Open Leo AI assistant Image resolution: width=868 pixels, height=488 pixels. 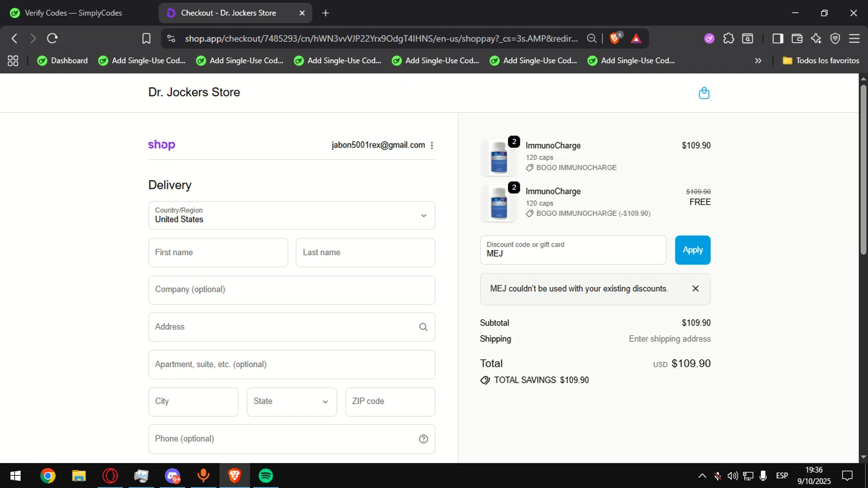click(x=816, y=38)
